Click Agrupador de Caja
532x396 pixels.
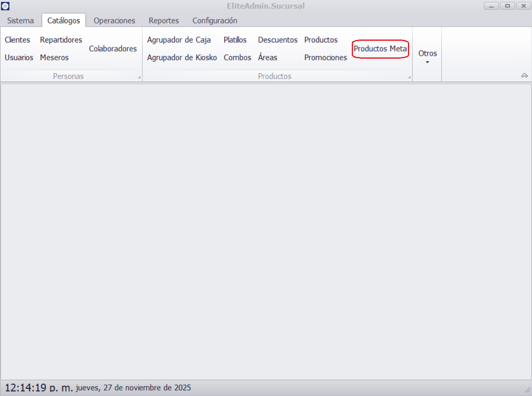click(179, 40)
